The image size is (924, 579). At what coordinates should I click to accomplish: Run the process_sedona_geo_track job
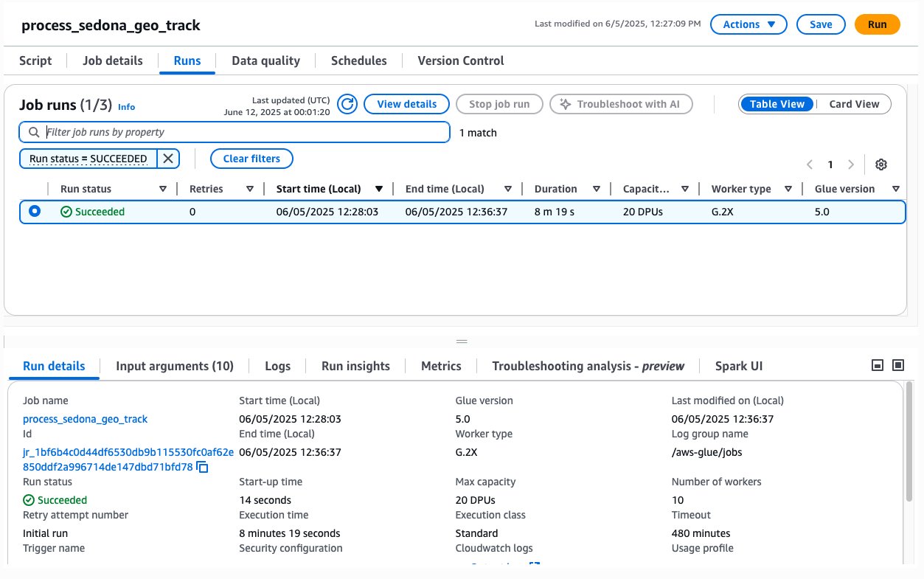tap(877, 24)
